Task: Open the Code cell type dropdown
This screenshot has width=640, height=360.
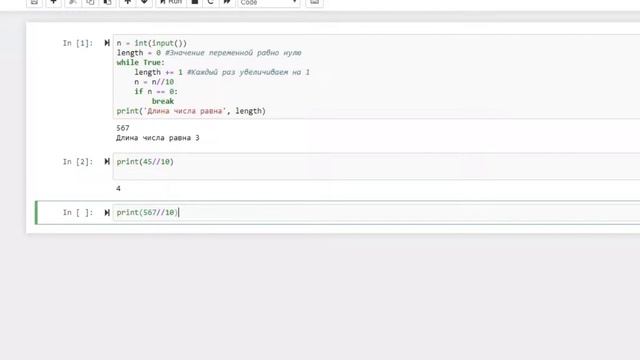Action: (x=269, y=2)
